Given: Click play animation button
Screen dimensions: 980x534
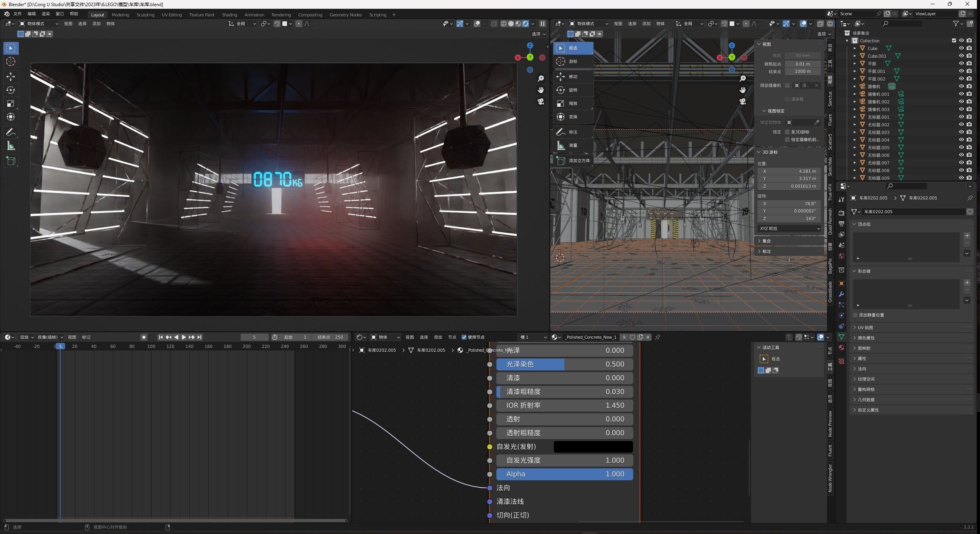Looking at the screenshot, I should tap(184, 337).
